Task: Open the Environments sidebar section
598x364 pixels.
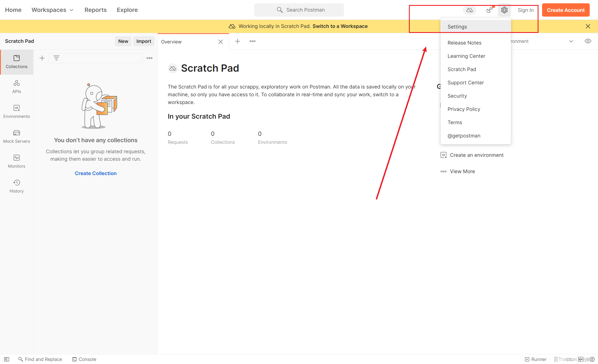Action: tap(17, 112)
